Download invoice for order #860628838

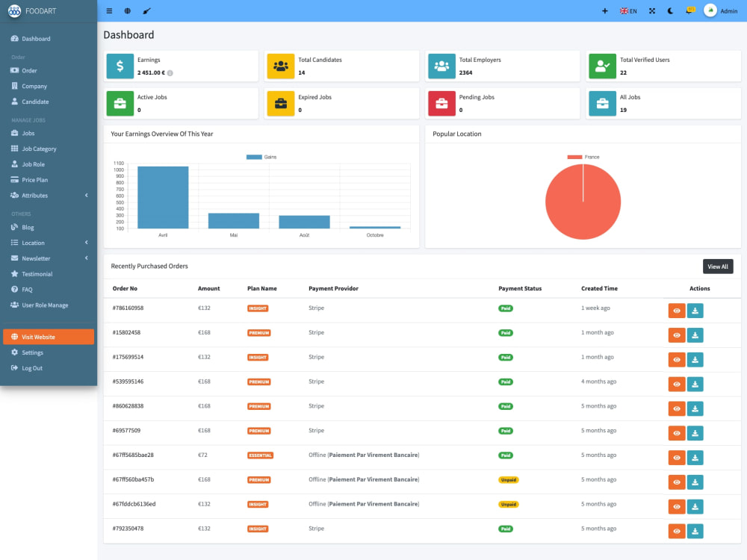(695, 408)
